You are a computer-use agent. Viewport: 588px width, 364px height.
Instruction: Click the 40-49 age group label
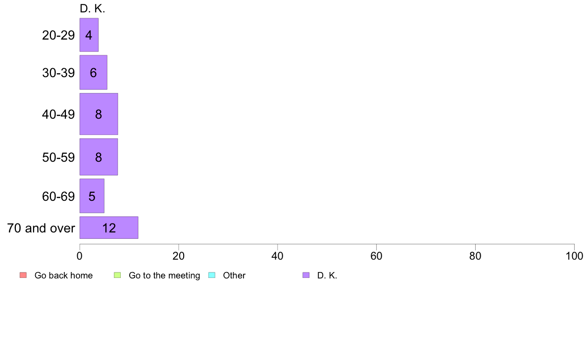tap(58, 114)
